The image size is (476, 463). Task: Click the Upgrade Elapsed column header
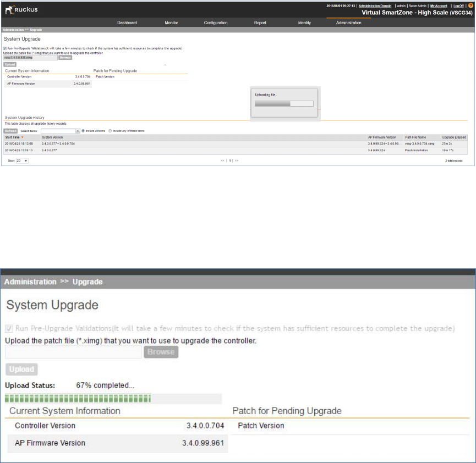click(x=454, y=137)
